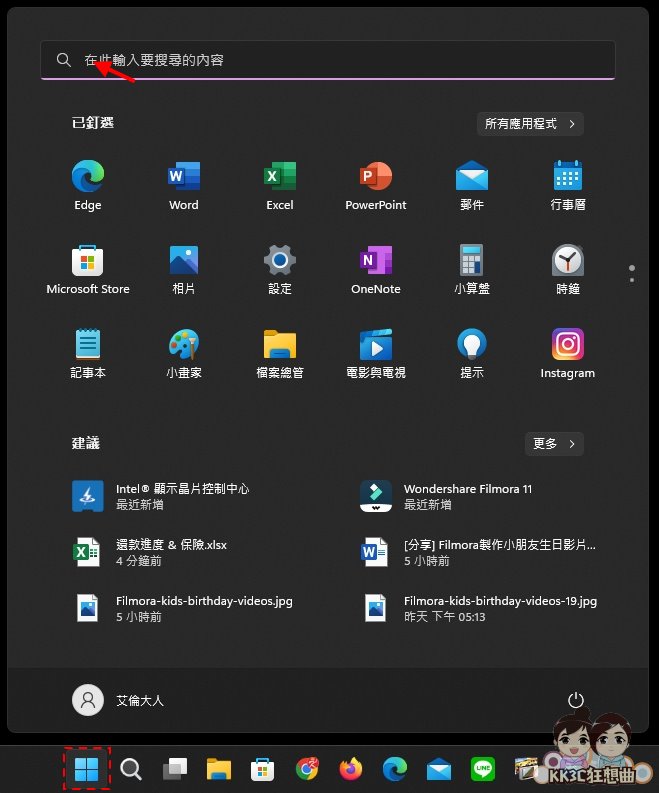The width and height of the screenshot is (659, 793).
Task: Click 更多 to see more recommendations
Action: (554, 444)
